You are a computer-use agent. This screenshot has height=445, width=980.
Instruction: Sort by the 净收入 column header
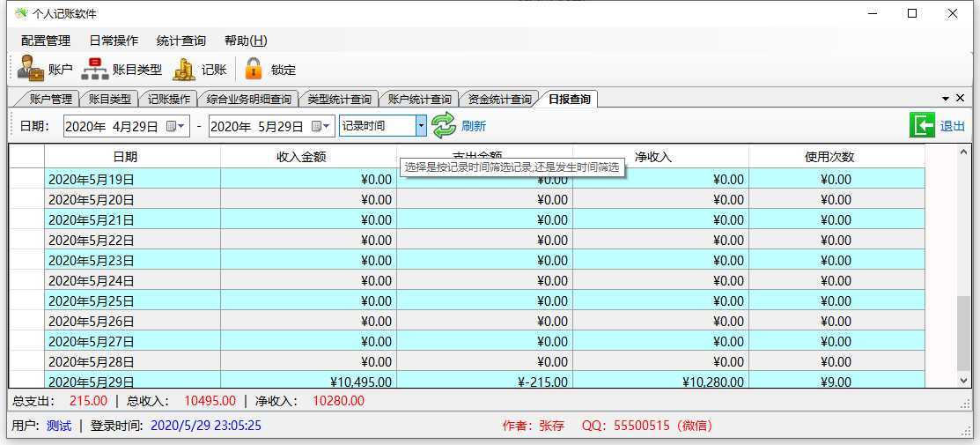pyautogui.click(x=660, y=157)
